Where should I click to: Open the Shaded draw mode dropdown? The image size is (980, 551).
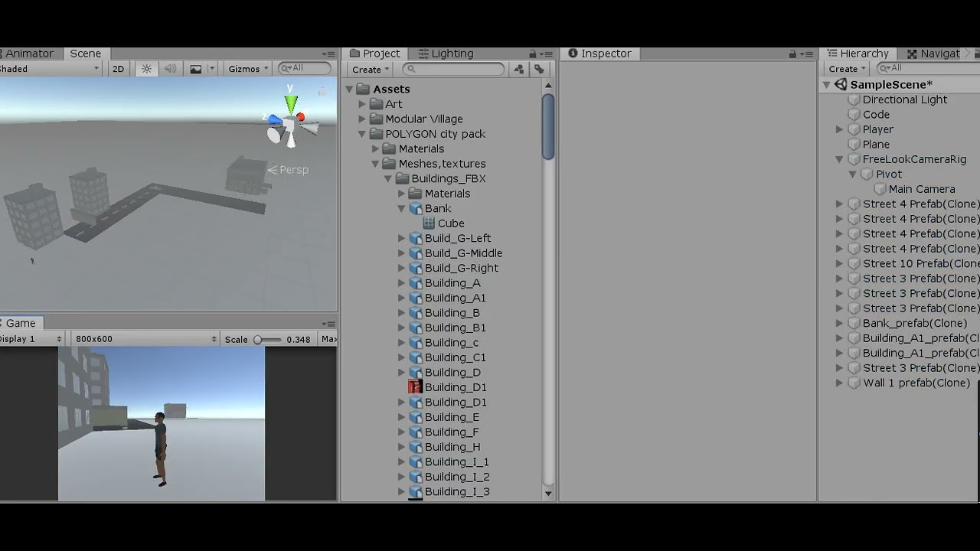51,69
